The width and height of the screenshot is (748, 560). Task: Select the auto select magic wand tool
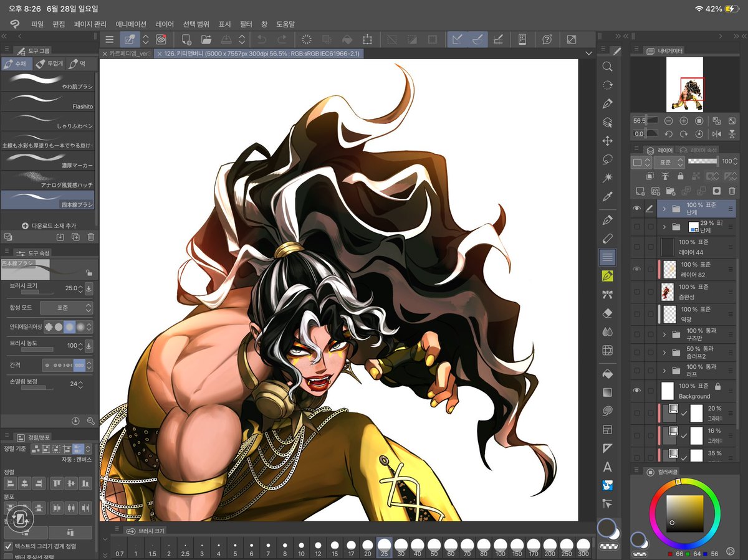[607, 178]
